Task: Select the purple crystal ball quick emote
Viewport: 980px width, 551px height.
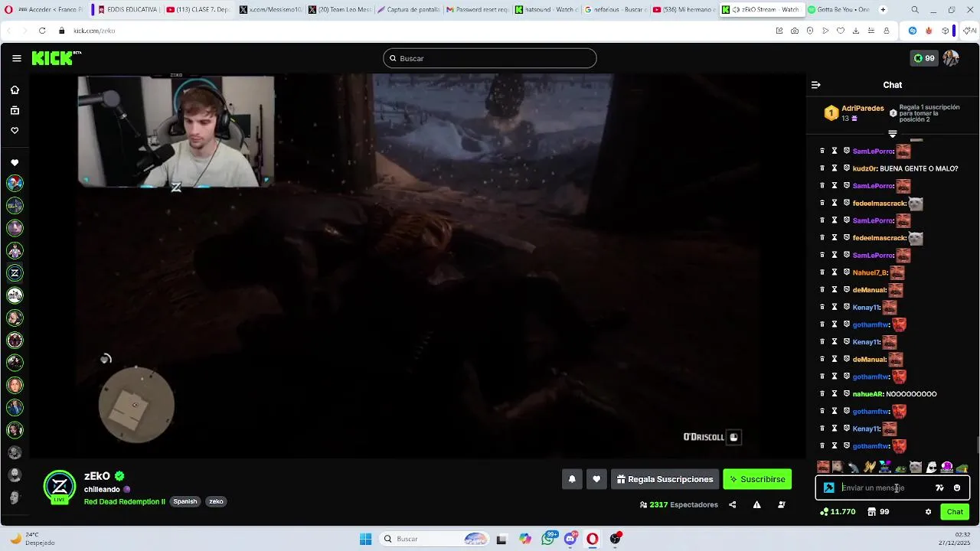Action: (x=947, y=467)
